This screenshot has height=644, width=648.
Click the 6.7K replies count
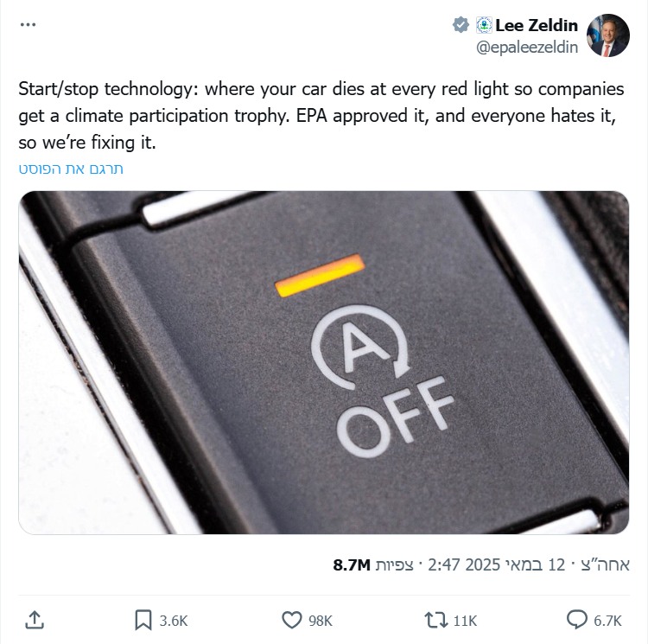click(x=608, y=620)
